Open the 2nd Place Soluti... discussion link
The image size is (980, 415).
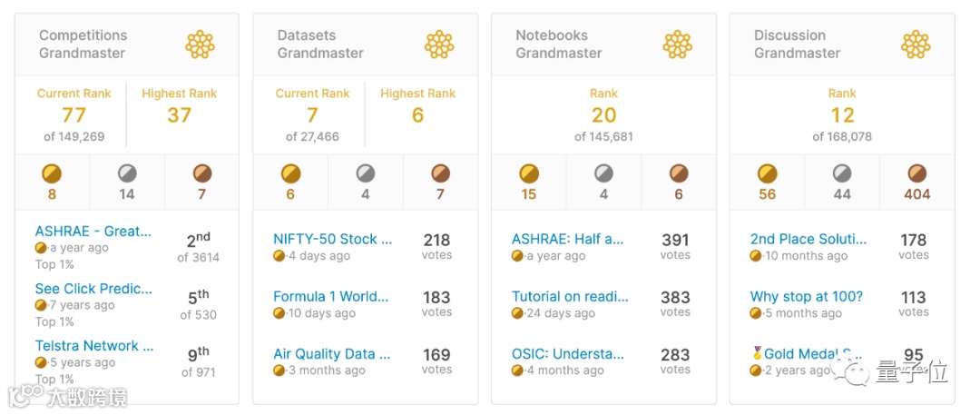808,240
